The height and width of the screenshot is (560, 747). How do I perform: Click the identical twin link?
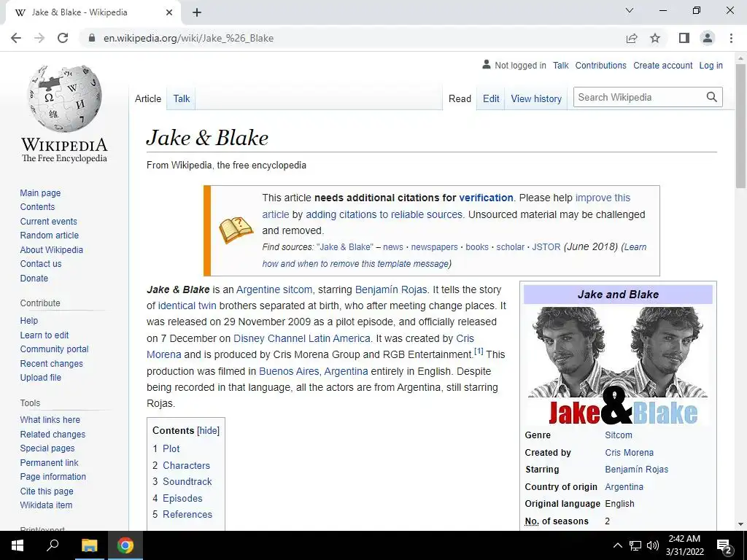[187, 306]
